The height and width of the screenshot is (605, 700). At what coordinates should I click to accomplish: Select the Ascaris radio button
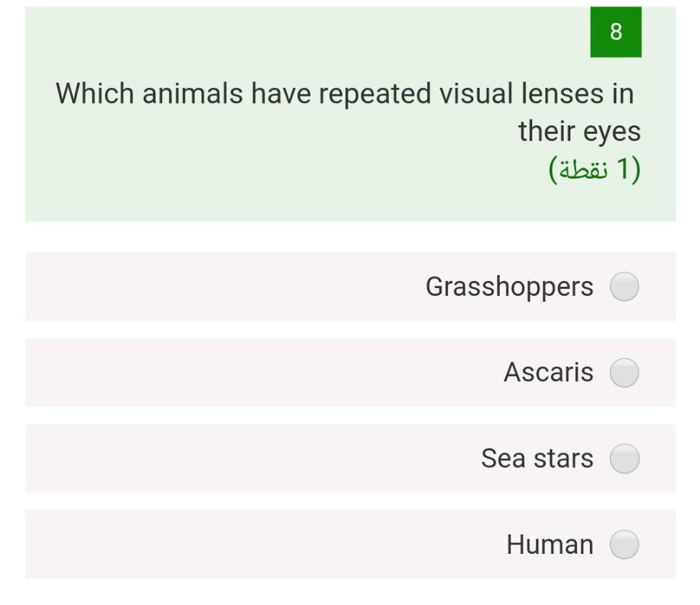(624, 372)
